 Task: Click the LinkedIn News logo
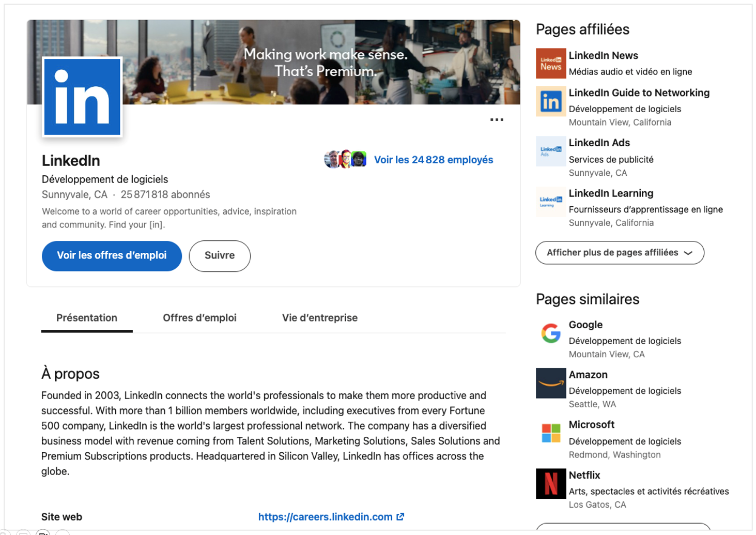coord(551,63)
